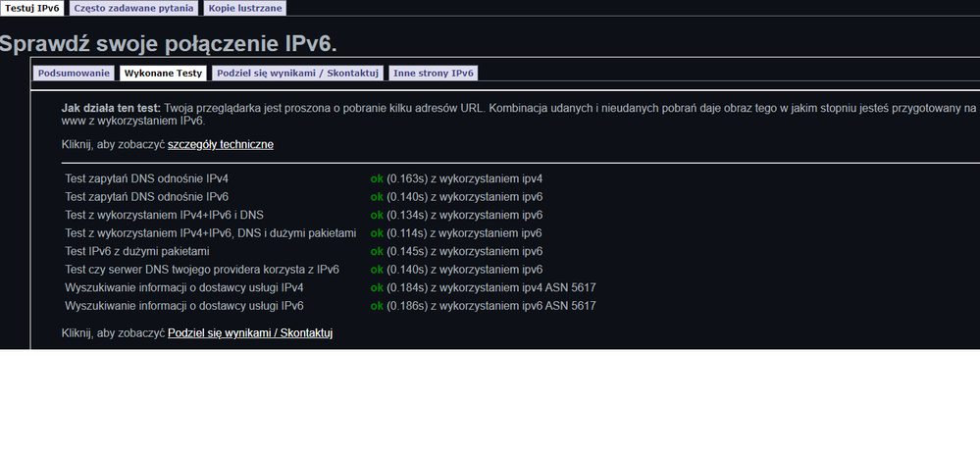980x453 pixels.
Task: Click bottom Podziel się wynikami / Skontaktuj link
Action: coord(250,333)
